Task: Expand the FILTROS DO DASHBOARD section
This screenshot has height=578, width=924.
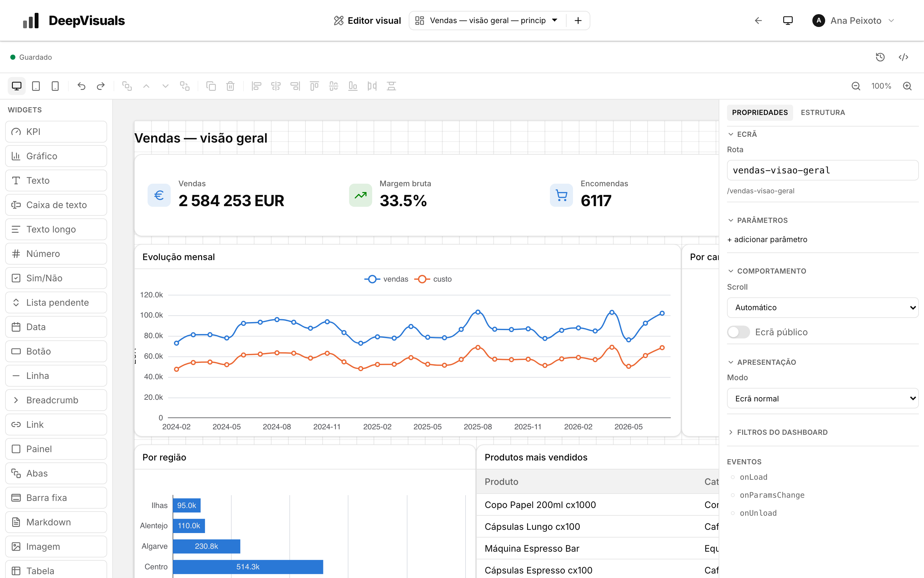Action: tap(778, 432)
